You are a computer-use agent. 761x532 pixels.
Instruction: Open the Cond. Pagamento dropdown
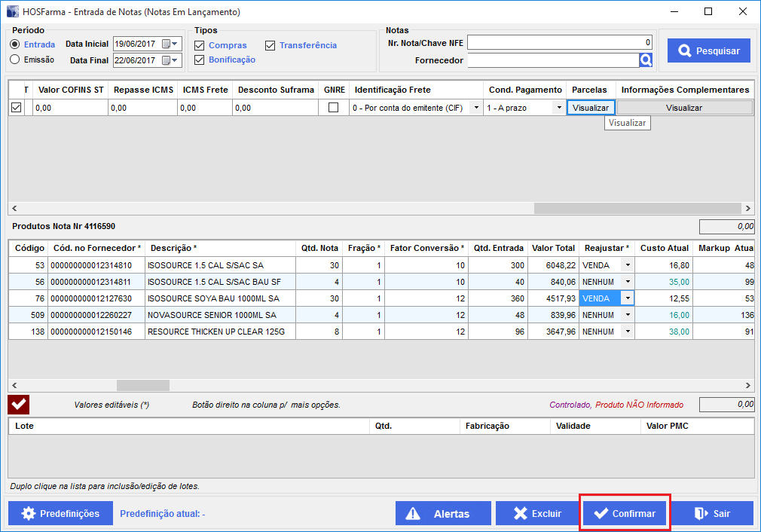pos(558,108)
